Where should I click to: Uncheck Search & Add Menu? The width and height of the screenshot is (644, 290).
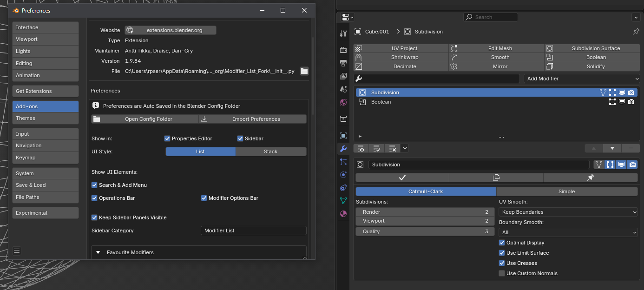94,185
